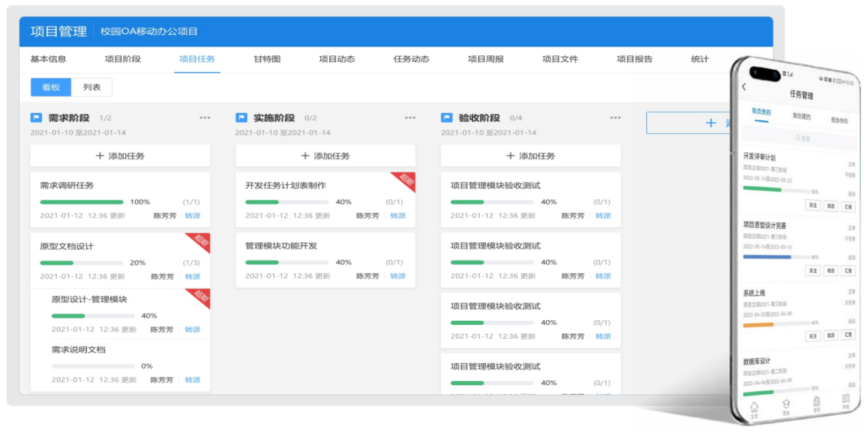Click 转派 on the 管理模块功能开发 card
Screen dimensions: 868x433
point(398,276)
